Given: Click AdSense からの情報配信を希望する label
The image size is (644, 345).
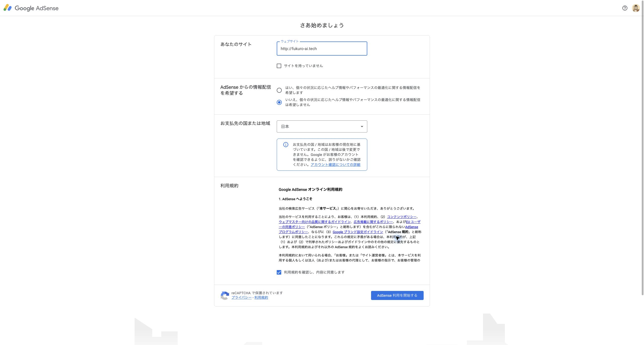Looking at the screenshot, I should (x=246, y=90).
